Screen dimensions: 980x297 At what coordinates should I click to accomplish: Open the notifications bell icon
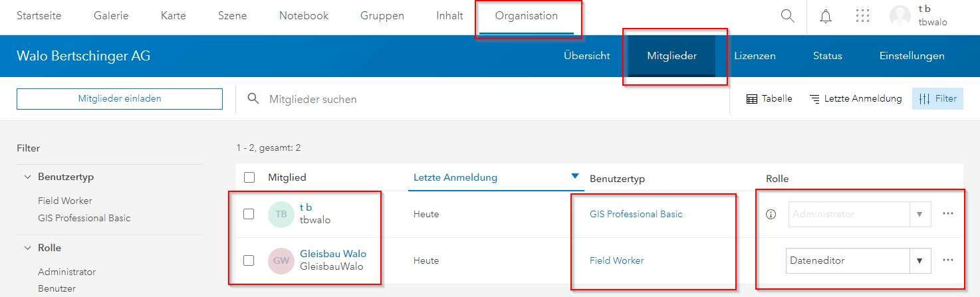826,17
